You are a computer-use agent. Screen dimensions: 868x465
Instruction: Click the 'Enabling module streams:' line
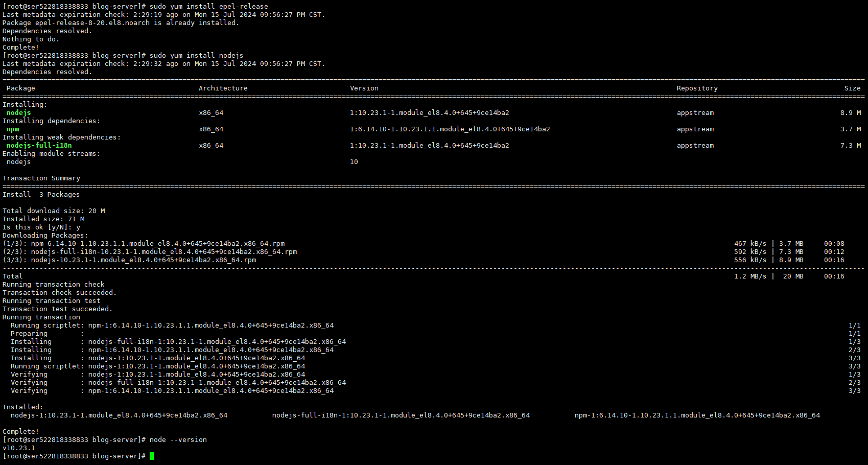tap(52, 154)
